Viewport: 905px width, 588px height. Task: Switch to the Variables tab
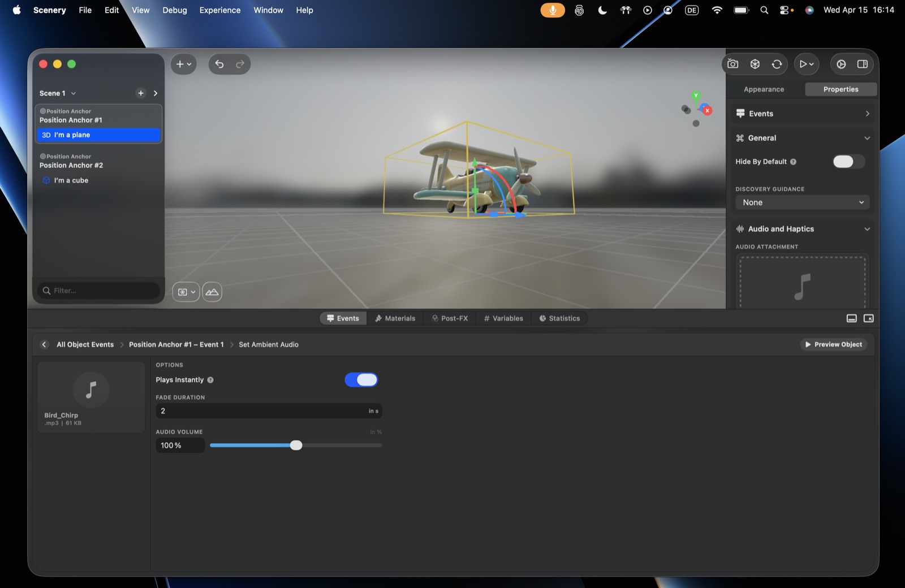coord(503,318)
